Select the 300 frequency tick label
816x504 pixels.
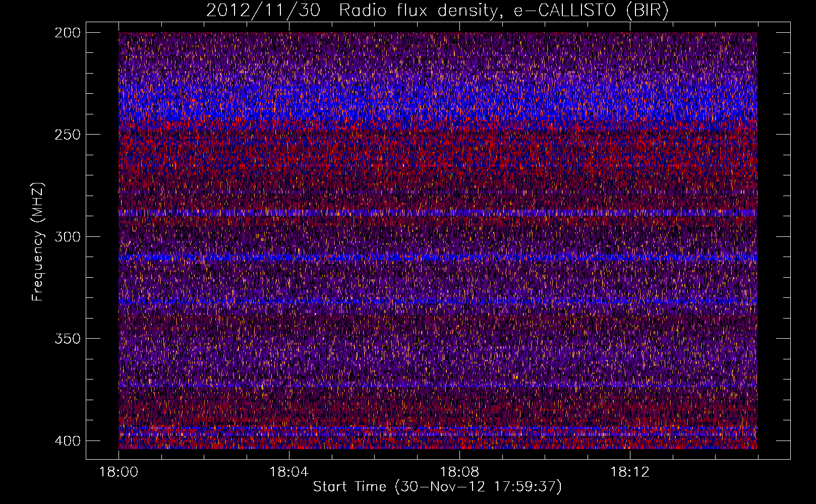coord(67,236)
